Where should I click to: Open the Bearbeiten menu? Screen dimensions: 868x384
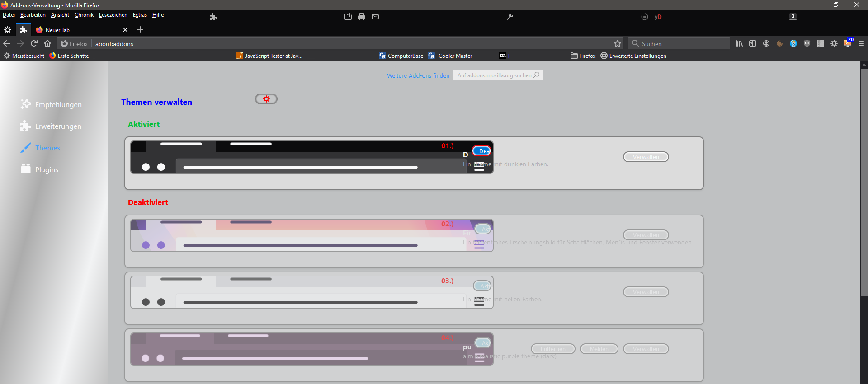pos(33,15)
